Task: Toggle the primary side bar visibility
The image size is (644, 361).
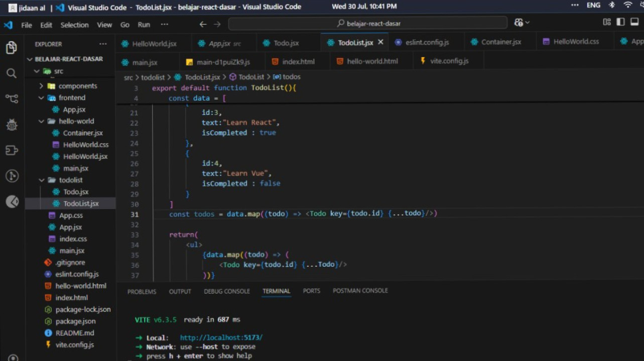Action: [621, 23]
